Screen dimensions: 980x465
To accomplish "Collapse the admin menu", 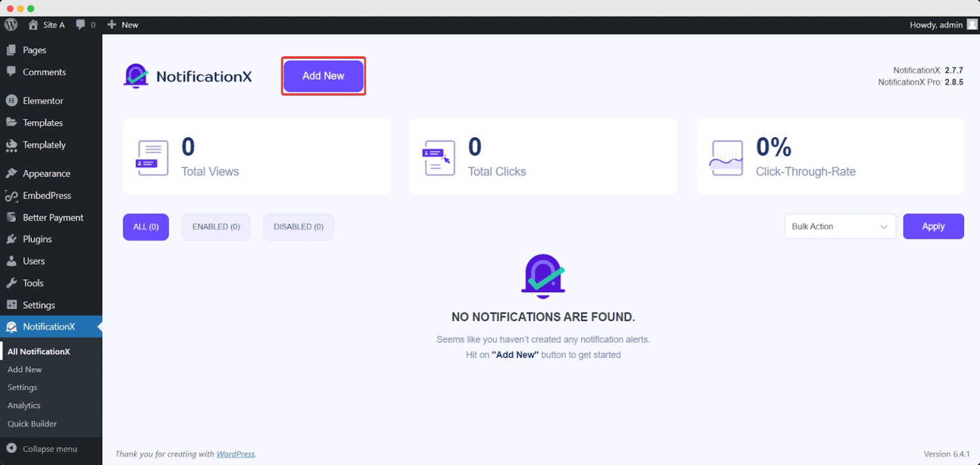I will tap(45, 448).
